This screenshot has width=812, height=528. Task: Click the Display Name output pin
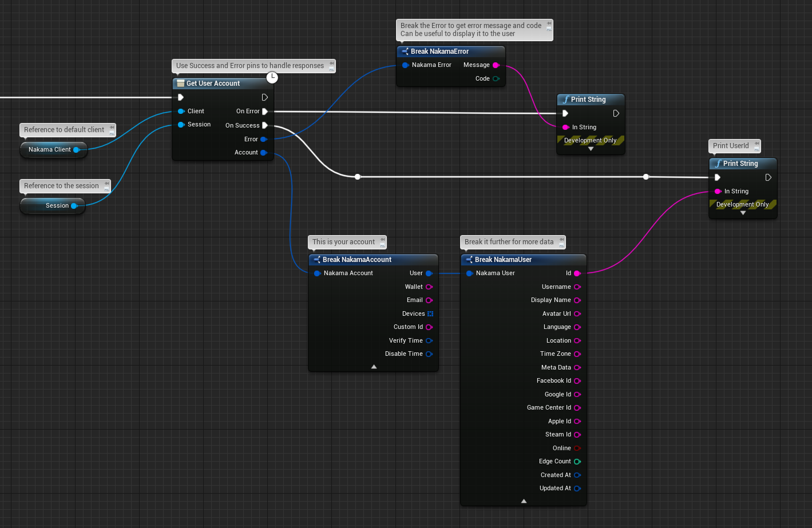point(577,300)
